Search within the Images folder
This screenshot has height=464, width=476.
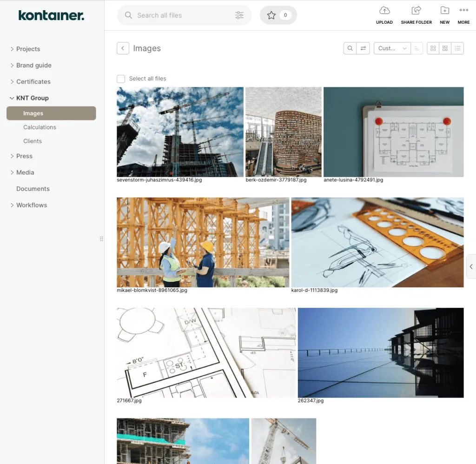tap(350, 48)
